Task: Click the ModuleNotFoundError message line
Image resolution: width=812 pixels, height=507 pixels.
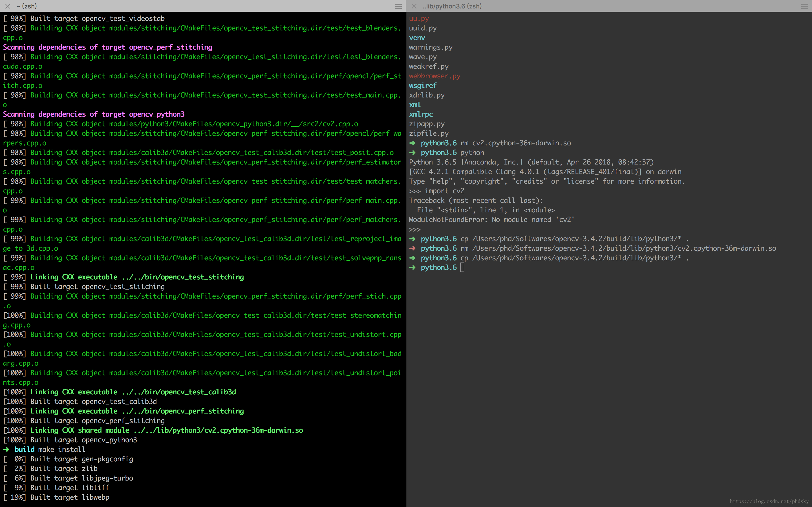Action: tap(491, 220)
